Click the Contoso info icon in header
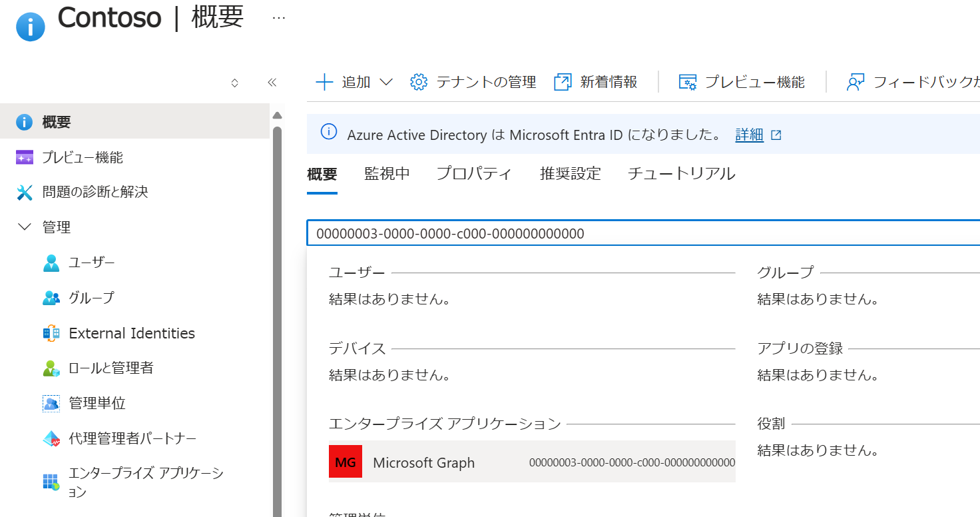 (x=31, y=27)
